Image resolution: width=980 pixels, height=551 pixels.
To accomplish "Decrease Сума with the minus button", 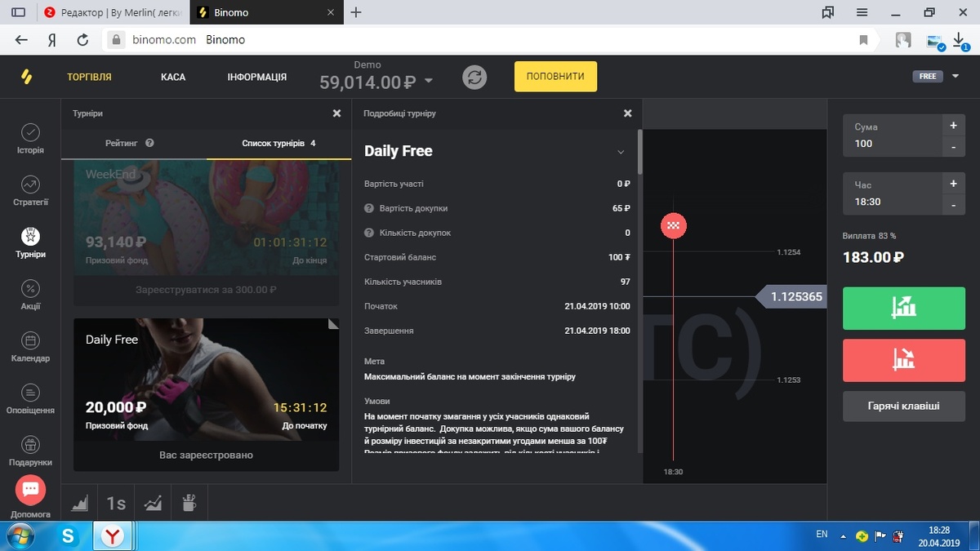I will coord(953,147).
